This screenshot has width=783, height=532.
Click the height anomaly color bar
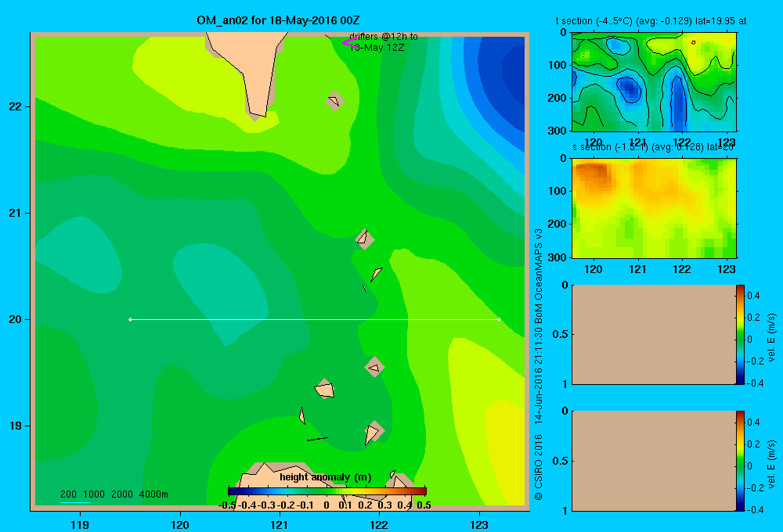pos(327,491)
